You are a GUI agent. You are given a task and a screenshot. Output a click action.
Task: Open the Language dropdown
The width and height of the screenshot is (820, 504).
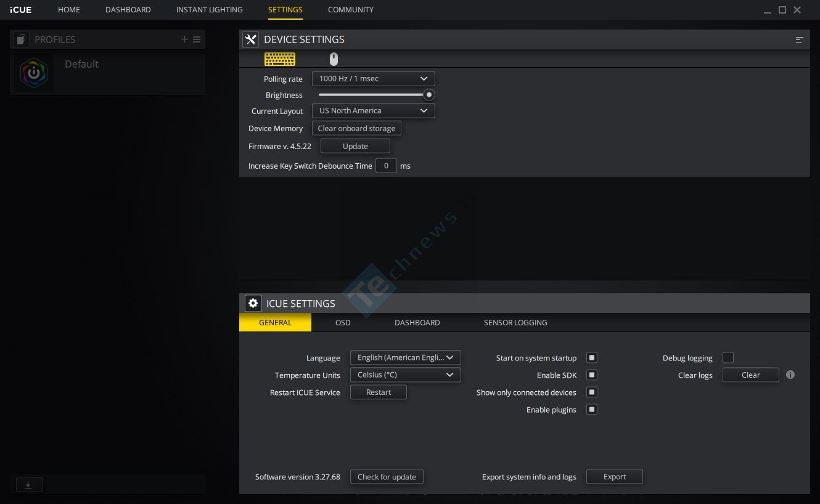coord(406,357)
